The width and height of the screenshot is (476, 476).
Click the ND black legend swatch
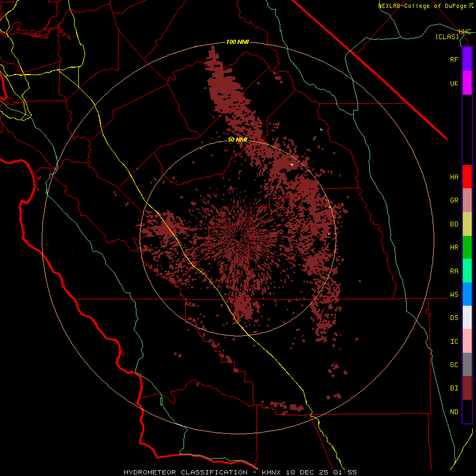[467, 411]
